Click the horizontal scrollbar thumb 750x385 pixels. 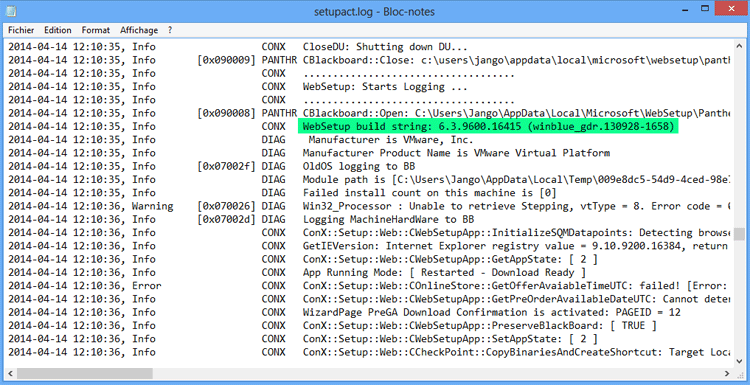[84, 373]
